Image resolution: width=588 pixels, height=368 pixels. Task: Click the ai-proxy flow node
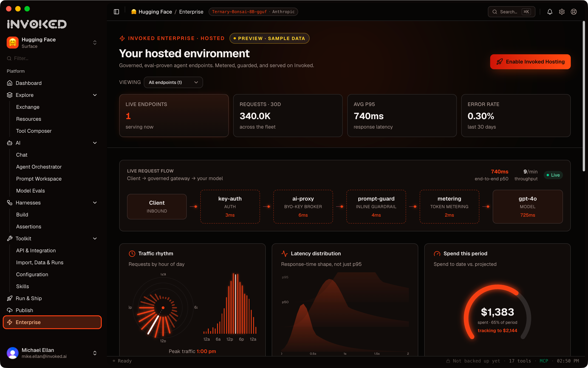coord(303,207)
